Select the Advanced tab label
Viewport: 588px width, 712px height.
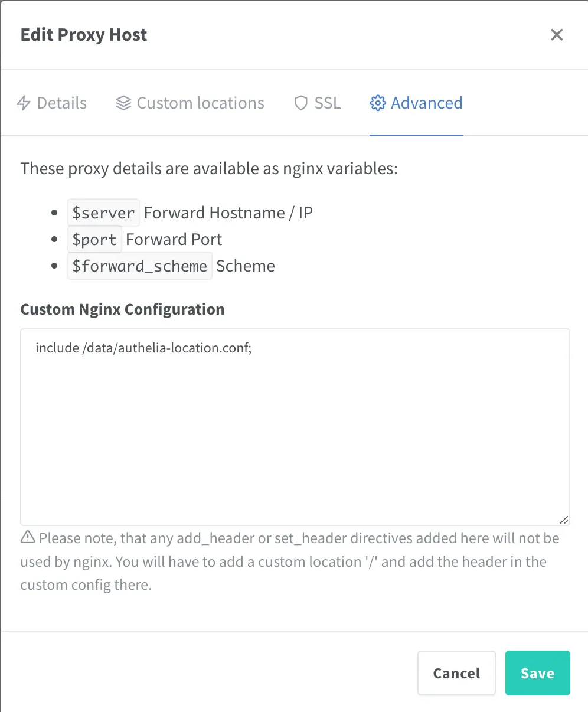click(x=426, y=103)
